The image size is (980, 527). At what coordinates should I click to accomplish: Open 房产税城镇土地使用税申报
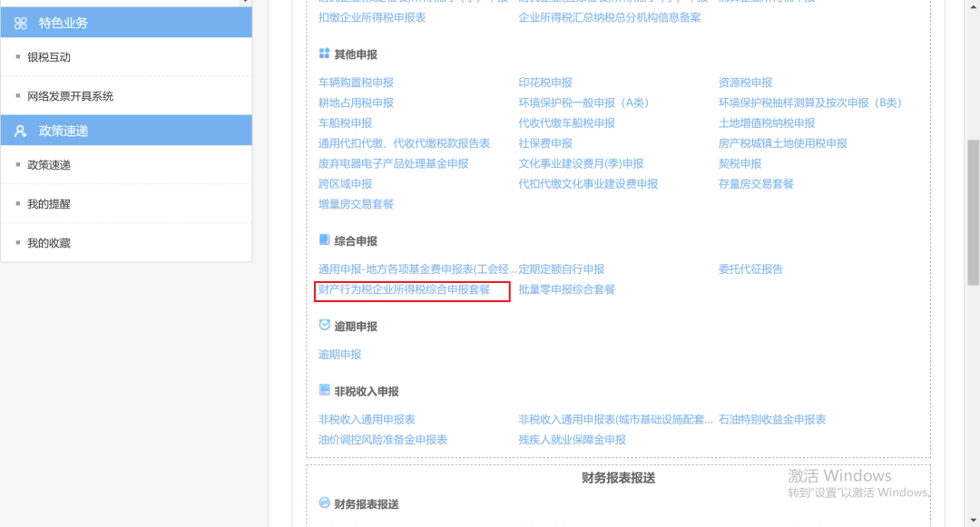click(782, 143)
